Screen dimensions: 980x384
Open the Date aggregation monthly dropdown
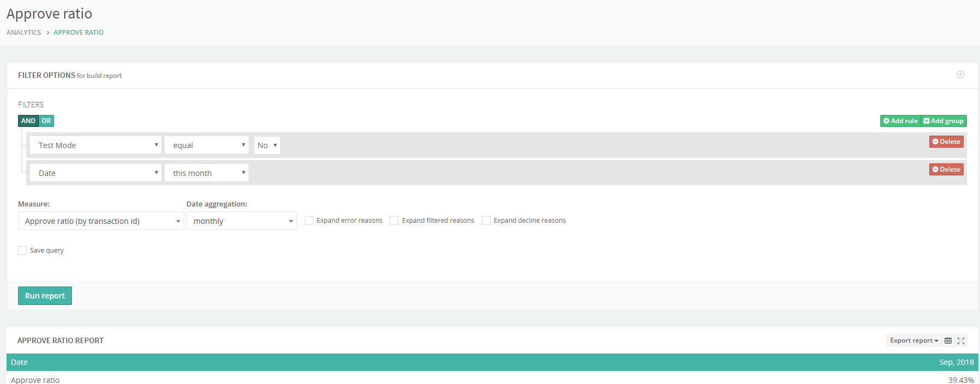pyautogui.click(x=241, y=221)
